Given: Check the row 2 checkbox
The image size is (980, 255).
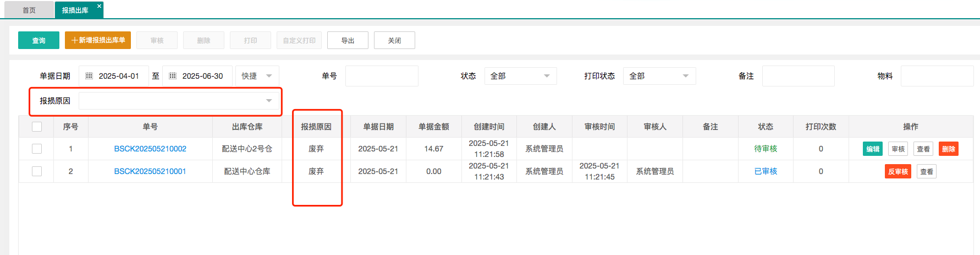Looking at the screenshot, I should [x=37, y=171].
